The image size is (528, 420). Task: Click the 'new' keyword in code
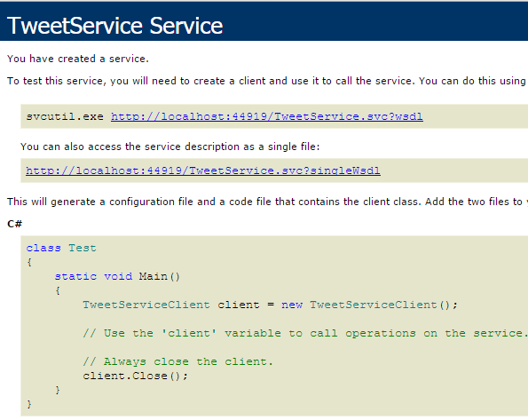(292, 305)
